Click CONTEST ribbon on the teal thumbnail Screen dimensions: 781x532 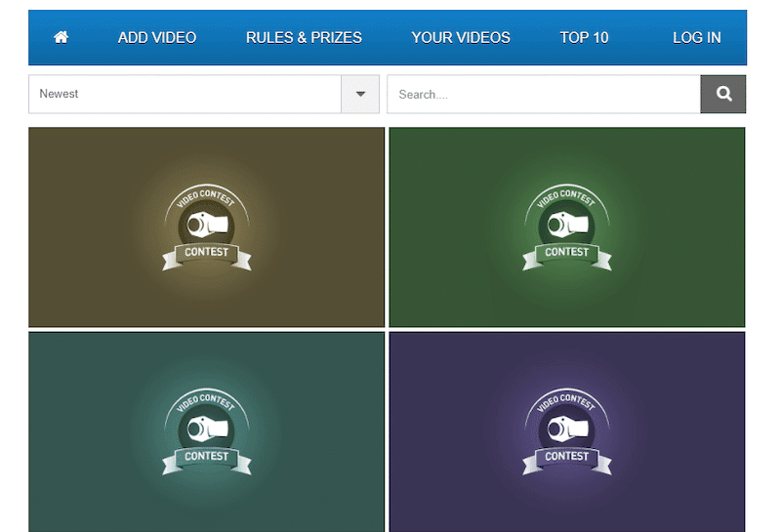click(x=207, y=457)
